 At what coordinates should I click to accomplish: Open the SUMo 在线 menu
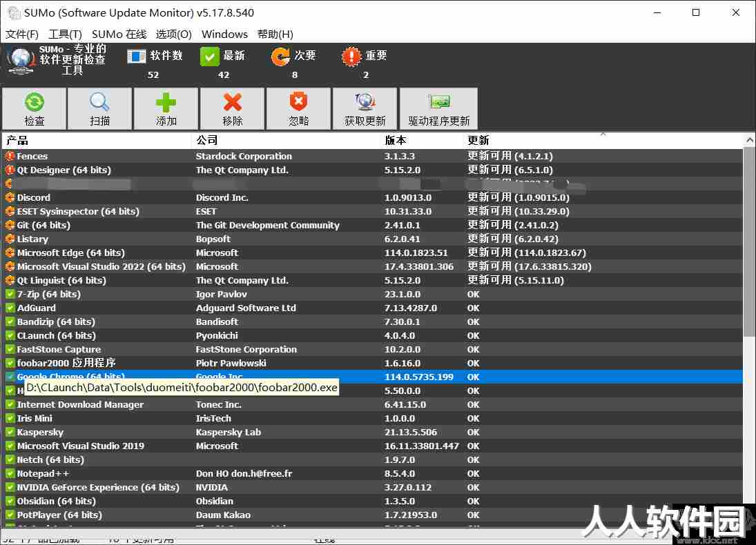pyautogui.click(x=119, y=34)
